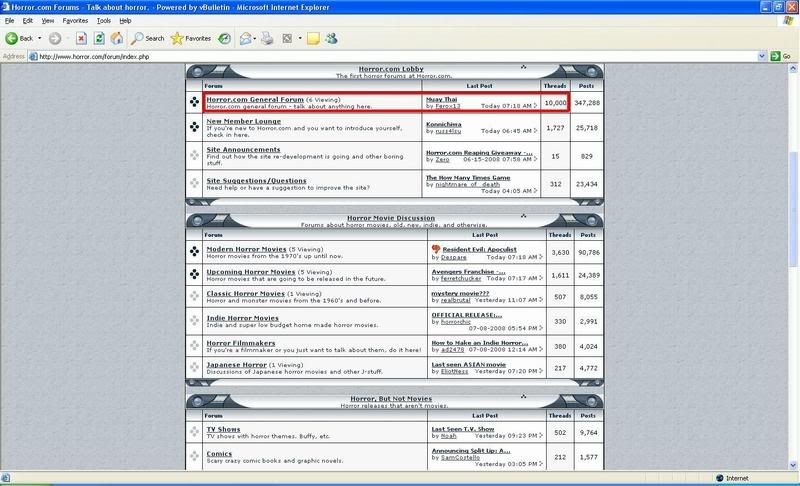
Task: Open the TV Shows forum
Action: (223, 429)
